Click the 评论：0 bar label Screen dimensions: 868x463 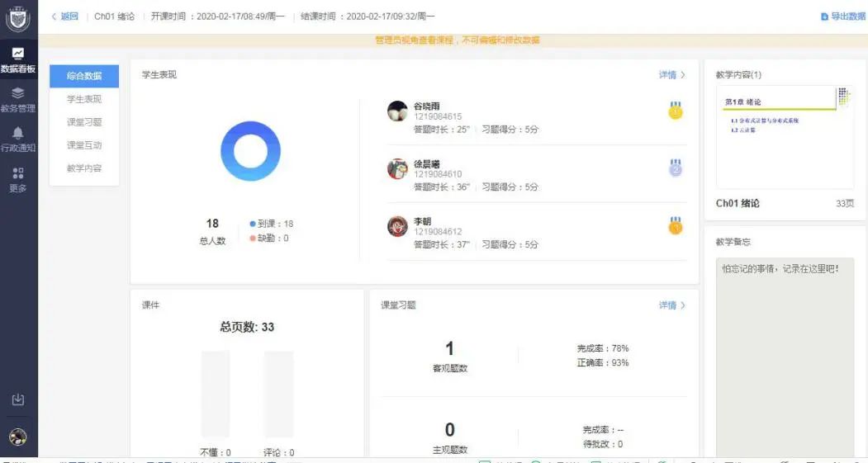click(x=278, y=452)
